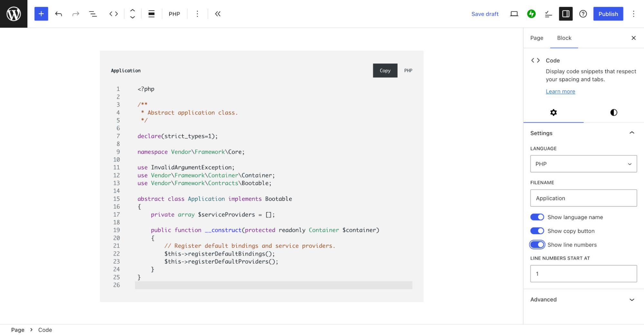Turn off Show copy button
644x335 pixels.
(537, 231)
